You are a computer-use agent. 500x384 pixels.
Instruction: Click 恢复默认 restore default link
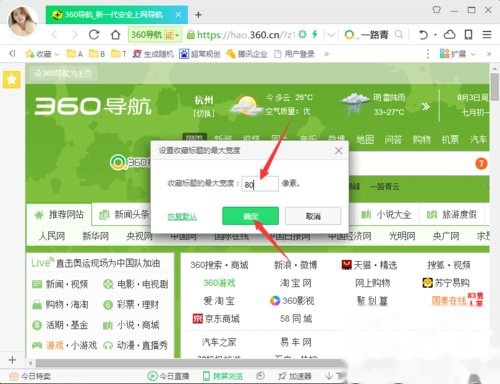coord(182,217)
